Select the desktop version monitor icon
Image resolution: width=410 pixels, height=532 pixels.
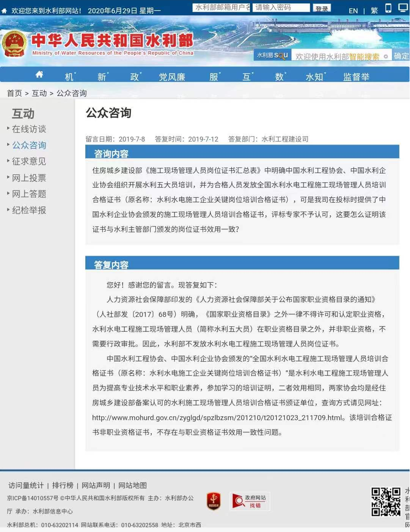click(x=402, y=8)
